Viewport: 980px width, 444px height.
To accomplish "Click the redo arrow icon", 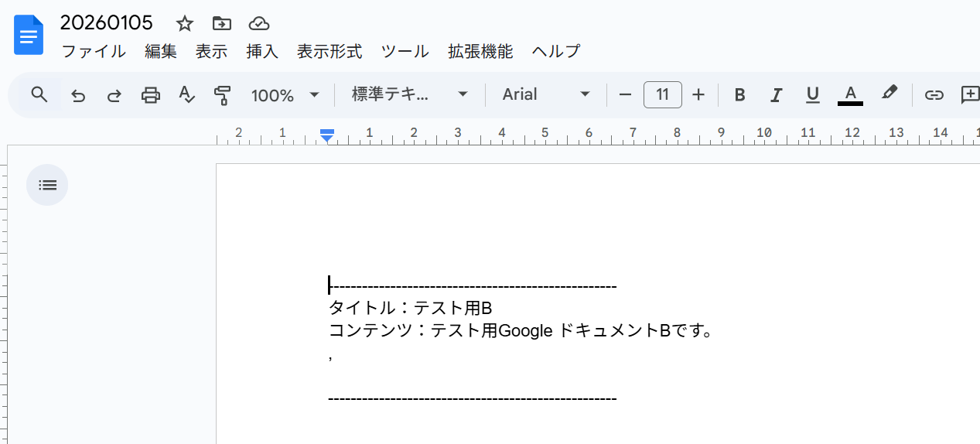I will (x=114, y=95).
